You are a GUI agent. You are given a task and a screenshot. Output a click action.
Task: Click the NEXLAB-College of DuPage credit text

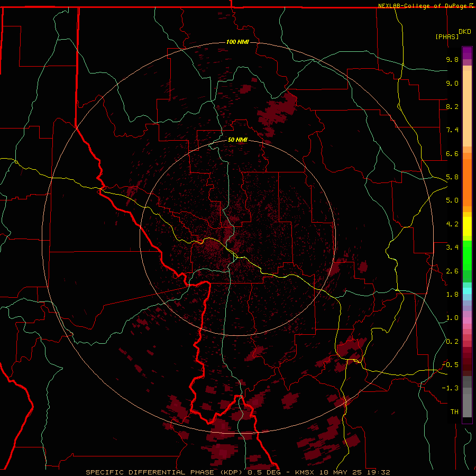tap(423, 6)
